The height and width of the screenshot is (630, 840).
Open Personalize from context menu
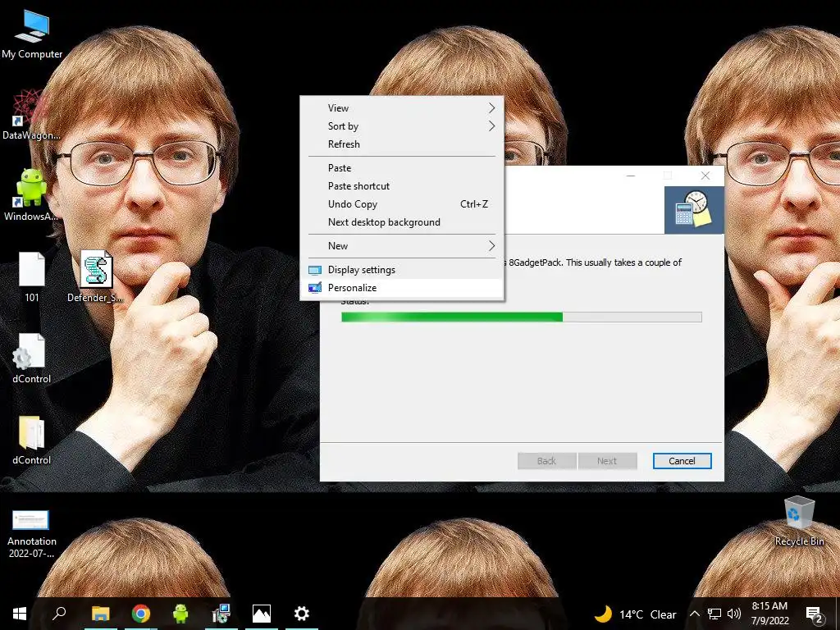(x=402, y=288)
